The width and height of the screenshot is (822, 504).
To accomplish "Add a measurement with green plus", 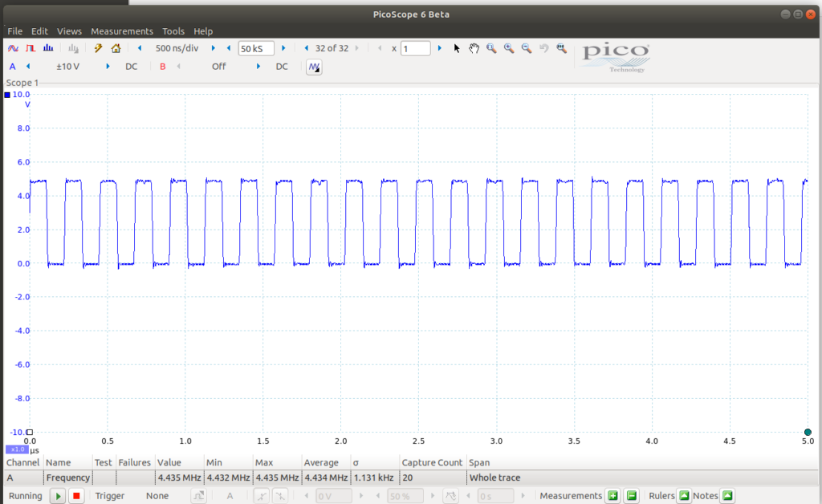I will (x=612, y=496).
